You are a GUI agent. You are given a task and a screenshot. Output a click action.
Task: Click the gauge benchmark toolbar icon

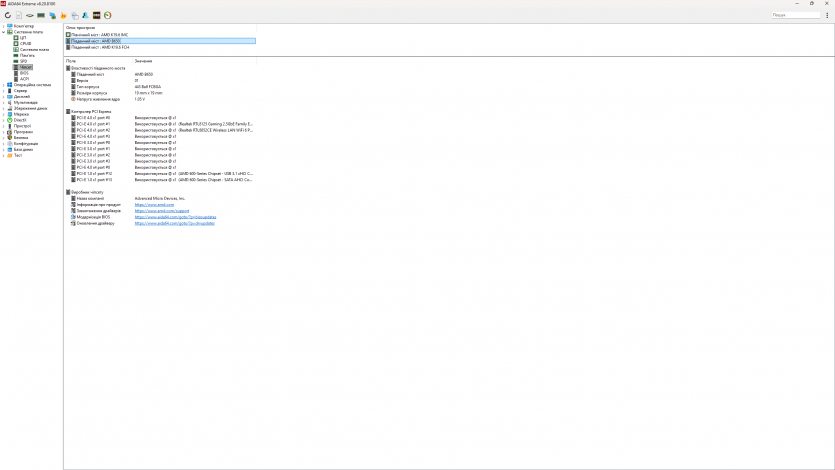pos(107,15)
